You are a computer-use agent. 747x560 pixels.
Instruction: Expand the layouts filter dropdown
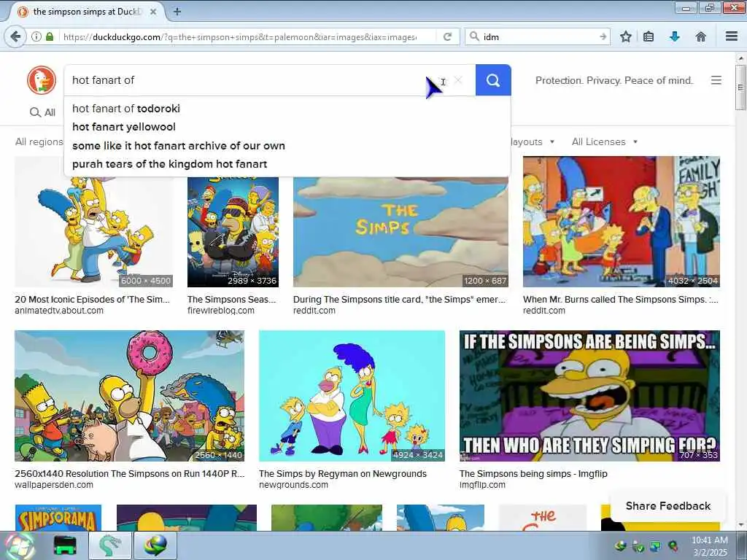coord(533,142)
